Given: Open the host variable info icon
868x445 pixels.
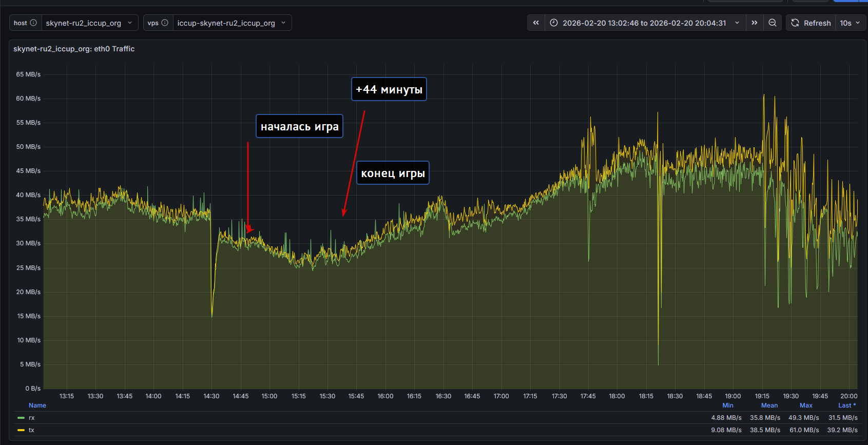Looking at the screenshot, I should click(x=33, y=23).
